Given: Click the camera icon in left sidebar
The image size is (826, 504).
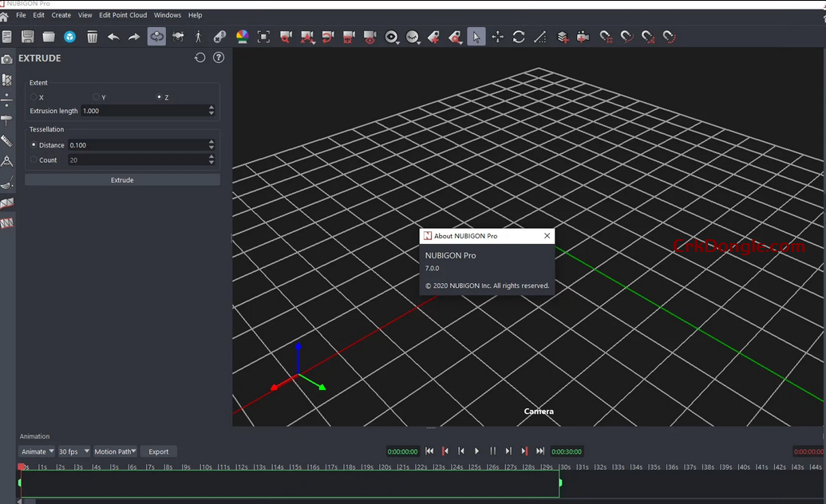Looking at the screenshot, I should click(x=7, y=57).
